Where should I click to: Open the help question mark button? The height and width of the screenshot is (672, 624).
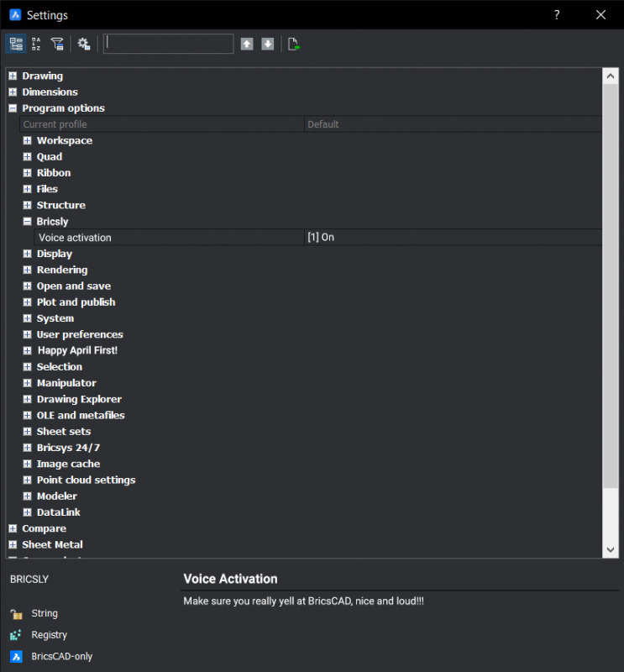pyautogui.click(x=557, y=15)
